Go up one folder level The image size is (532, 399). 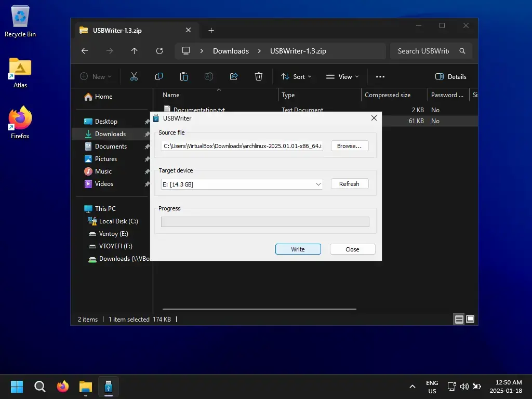coord(135,51)
